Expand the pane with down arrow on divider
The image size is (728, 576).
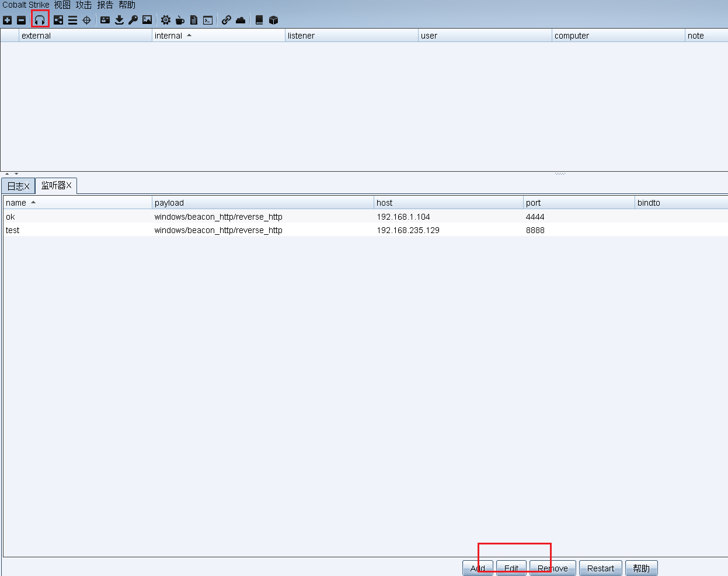(x=16, y=174)
